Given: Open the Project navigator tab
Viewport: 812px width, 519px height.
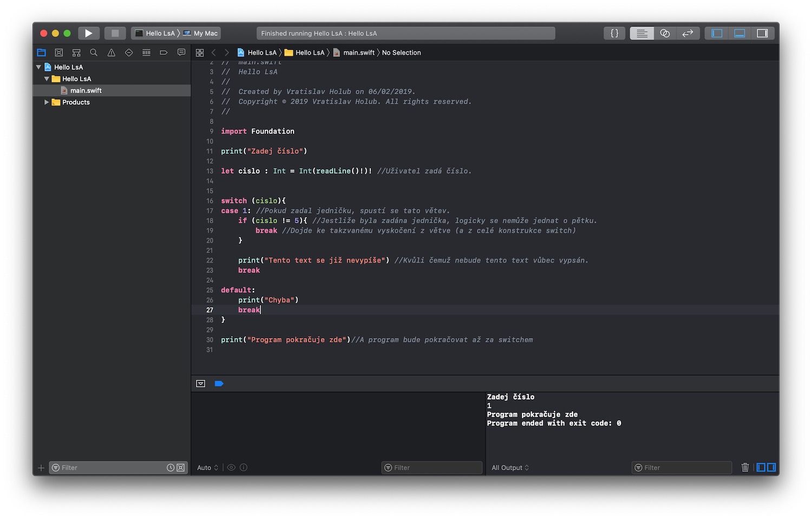Looking at the screenshot, I should pyautogui.click(x=42, y=53).
